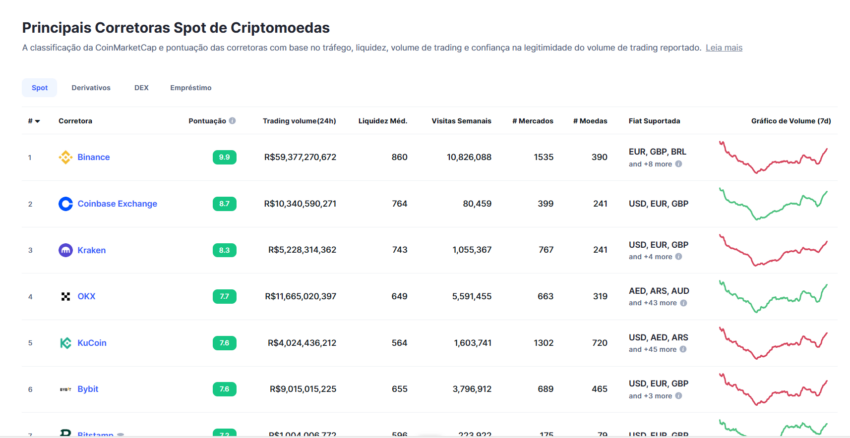
Task: Click the Bybit logo icon
Action: click(x=66, y=389)
